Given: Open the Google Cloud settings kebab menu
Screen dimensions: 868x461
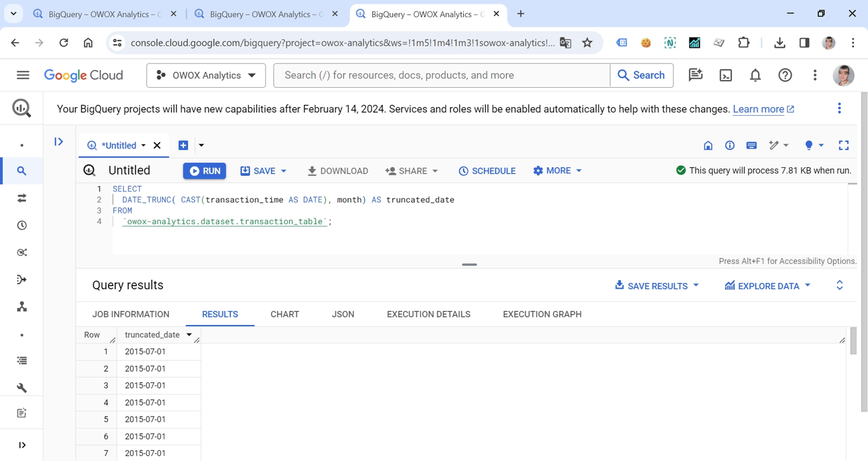Looking at the screenshot, I should tap(815, 75).
